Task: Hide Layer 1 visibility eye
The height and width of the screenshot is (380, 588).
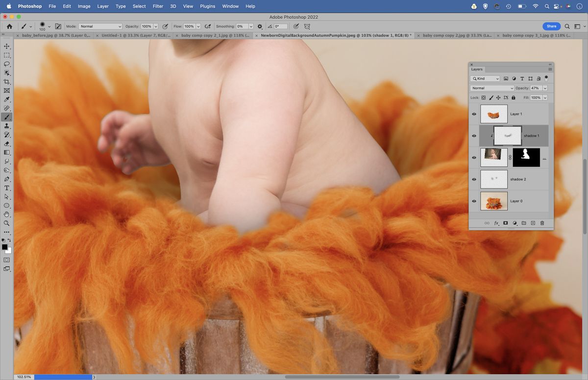Action: 474,114
